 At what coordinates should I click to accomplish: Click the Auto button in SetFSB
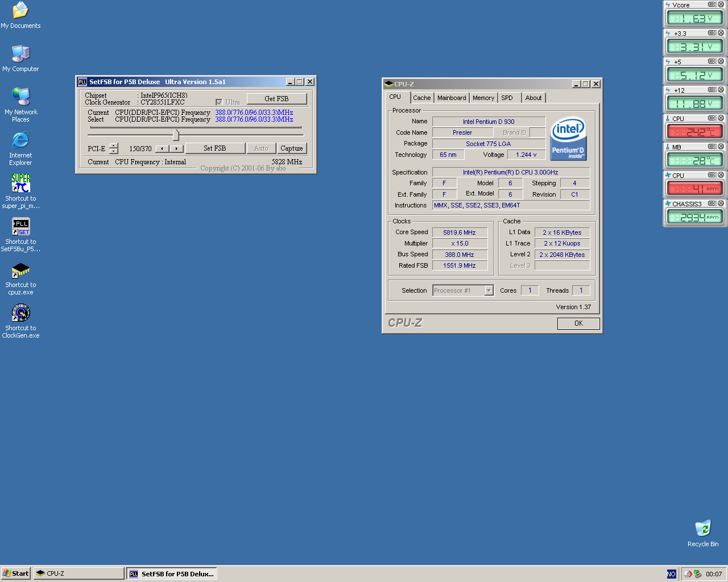261,148
